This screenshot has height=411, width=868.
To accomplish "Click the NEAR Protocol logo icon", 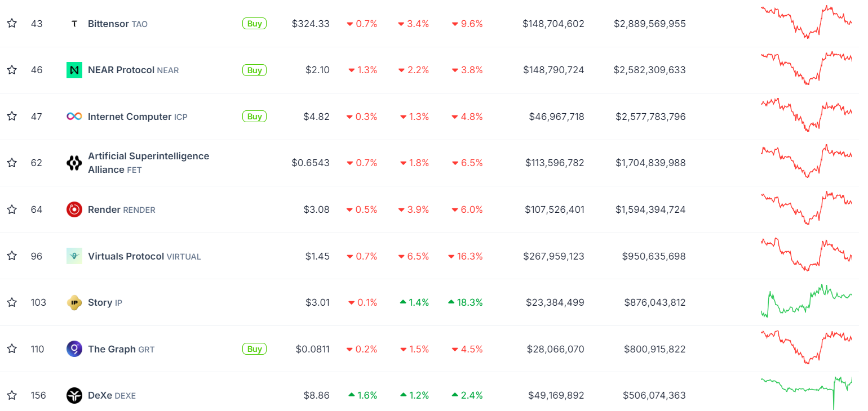I will pos(74,70).
